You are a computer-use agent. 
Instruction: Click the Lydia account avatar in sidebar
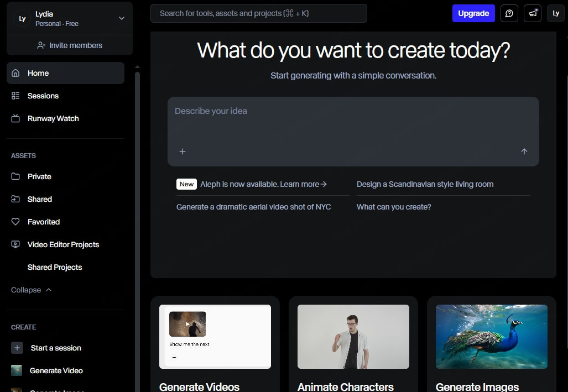22,18
